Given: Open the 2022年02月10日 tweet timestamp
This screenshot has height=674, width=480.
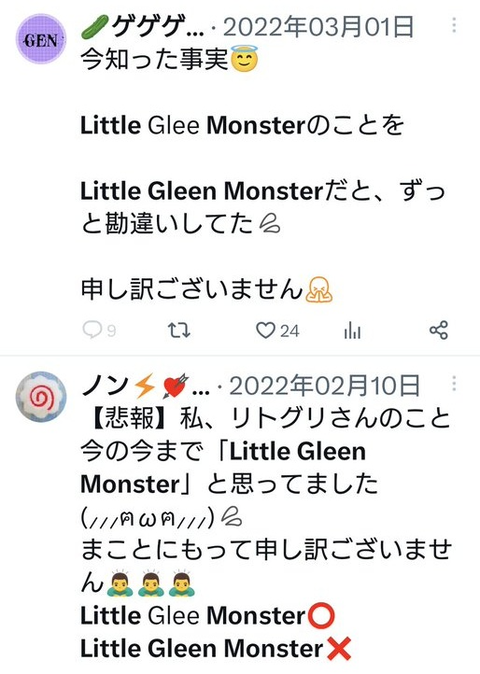Looking at the screenshot, I should [x=324, y=385].
